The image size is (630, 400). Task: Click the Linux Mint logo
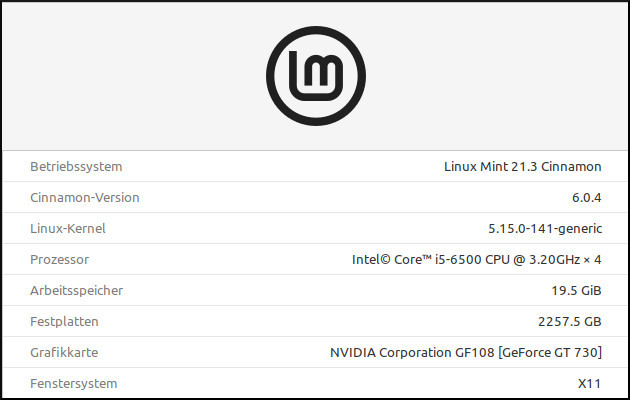[x=314, y=76]
